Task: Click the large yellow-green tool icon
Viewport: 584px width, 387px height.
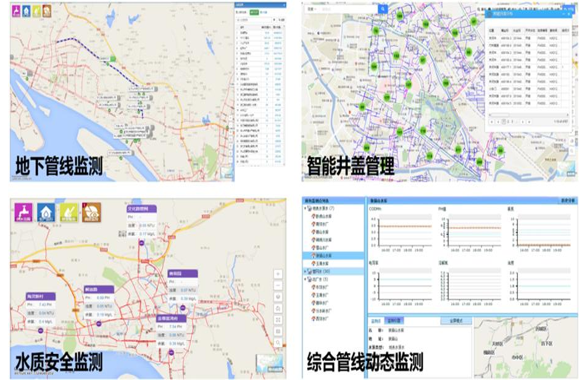Action: tap(69, 212)
